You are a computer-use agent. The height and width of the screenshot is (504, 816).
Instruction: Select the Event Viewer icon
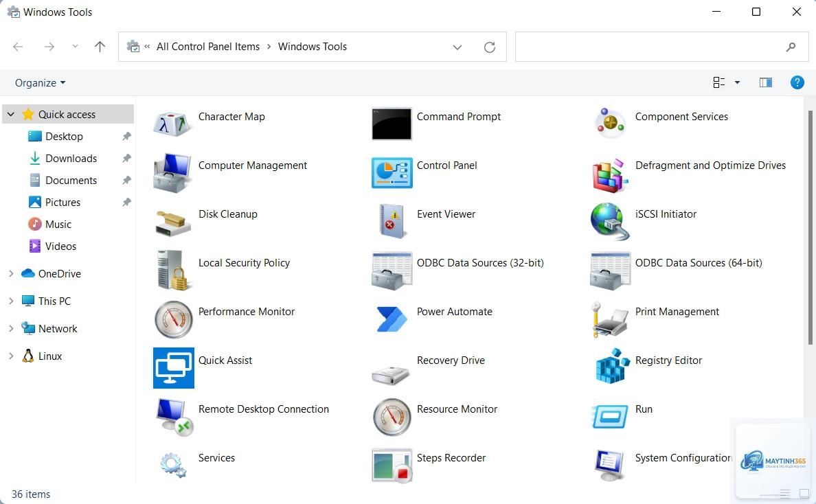pos(392,221)
